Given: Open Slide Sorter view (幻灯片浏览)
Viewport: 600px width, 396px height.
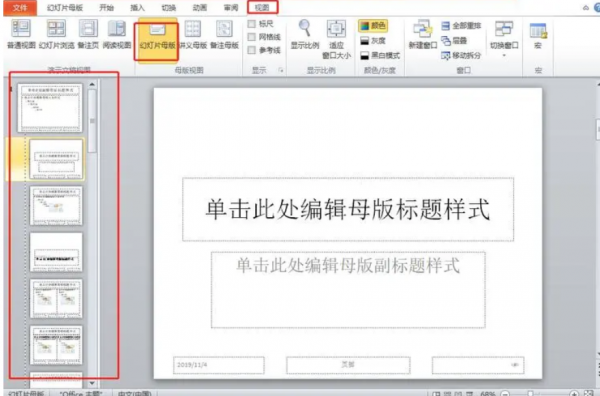Looking at the screenshot, I should (56, 34).
